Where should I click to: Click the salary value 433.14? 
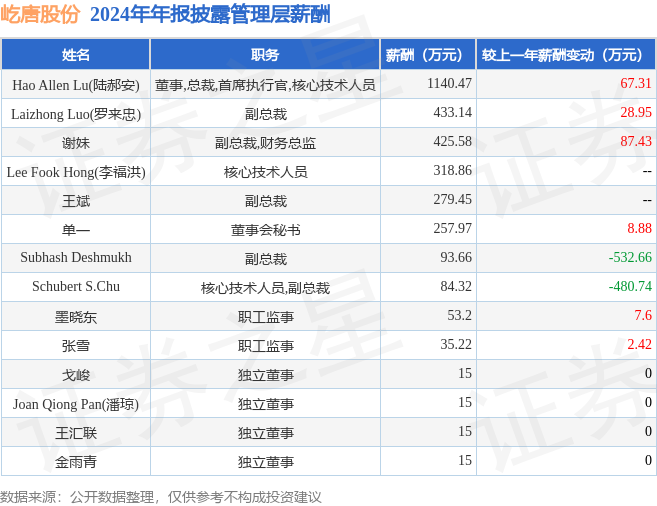coord(453,112)
